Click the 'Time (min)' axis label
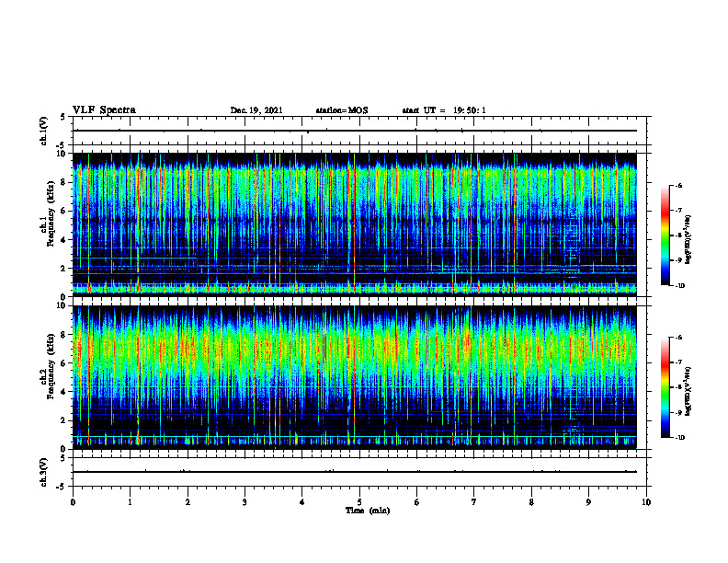This screenshot has height=563, width=728. 368,511
